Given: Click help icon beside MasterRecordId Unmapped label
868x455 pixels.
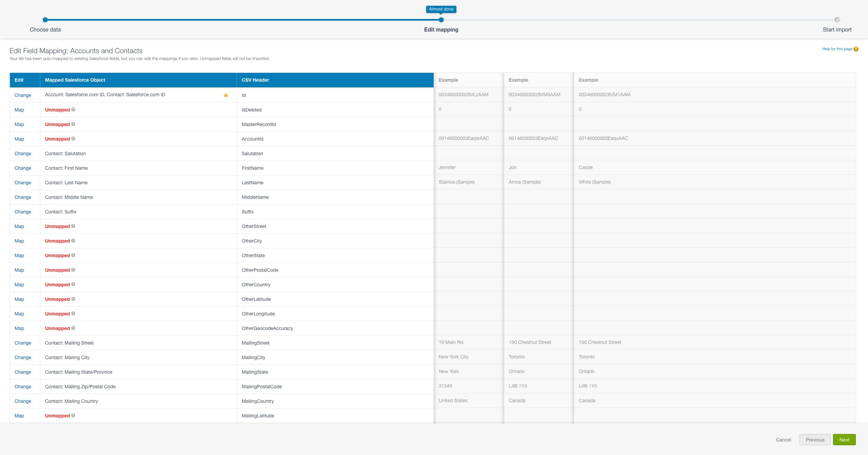Looking at the screenshot, I should [73, 124].
